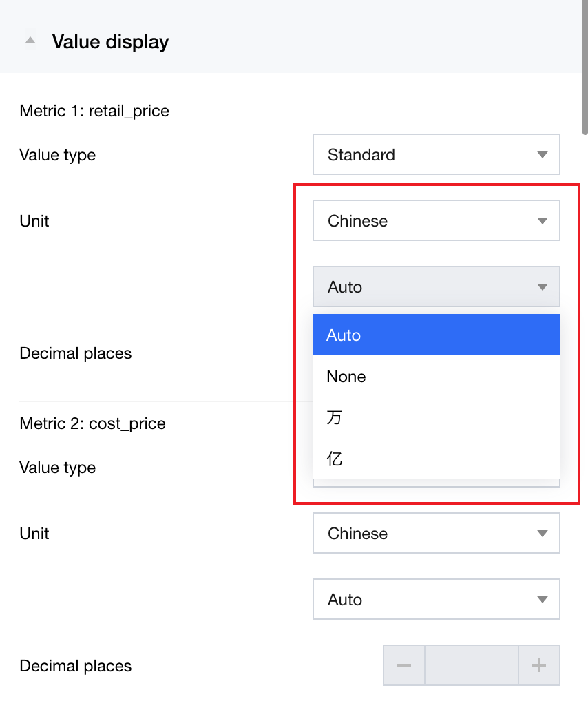
Task: Decrease decimal places with minus button
Action: [x=404, y=665]
